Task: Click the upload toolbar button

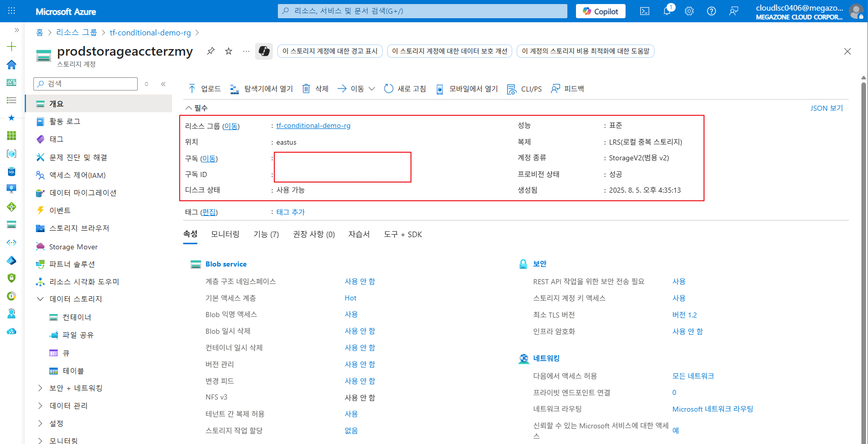Action: click(x=204, y=88)
